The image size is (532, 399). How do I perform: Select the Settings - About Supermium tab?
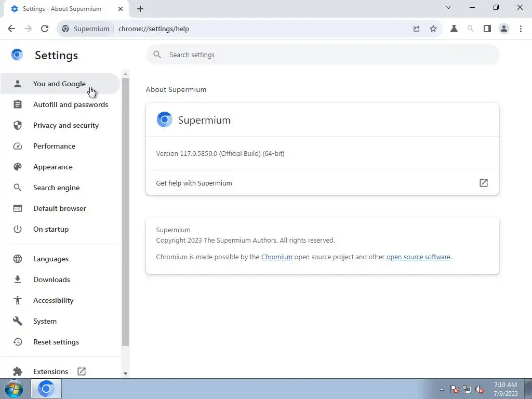(x=66, y=9)
